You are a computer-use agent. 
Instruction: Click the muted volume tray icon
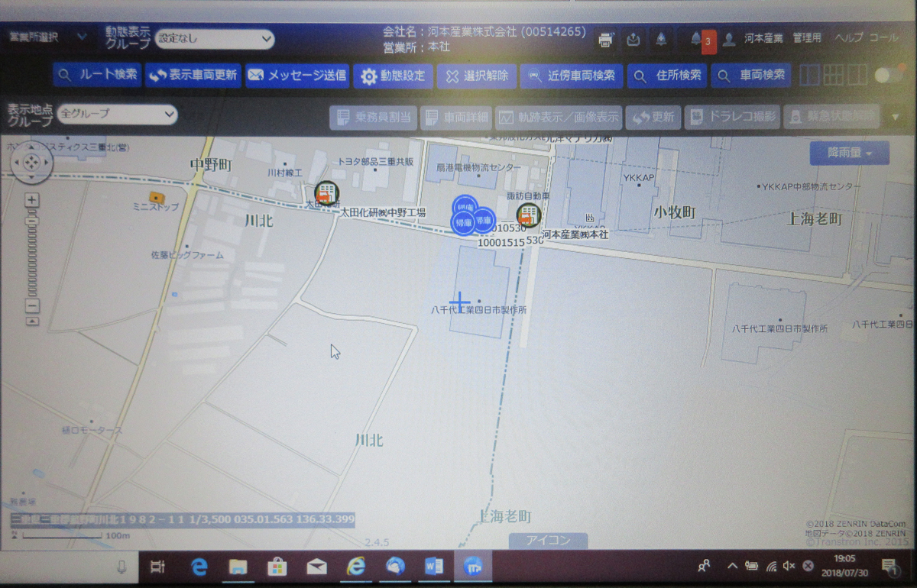(790, 566)
